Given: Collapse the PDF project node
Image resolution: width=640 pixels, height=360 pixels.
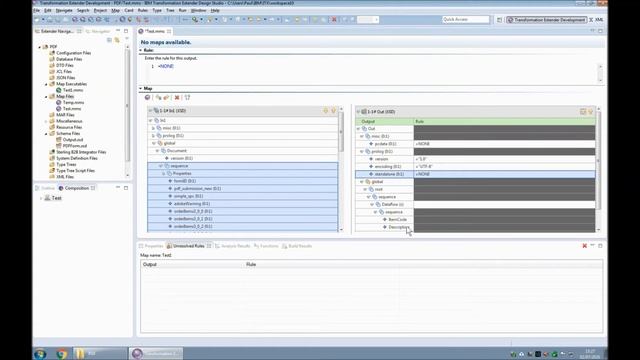Looking at the screenshot, I should tap(40, 47).
